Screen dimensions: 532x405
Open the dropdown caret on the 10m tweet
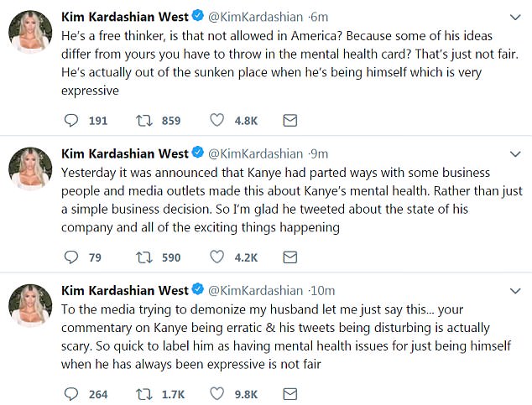pos(513,290)
